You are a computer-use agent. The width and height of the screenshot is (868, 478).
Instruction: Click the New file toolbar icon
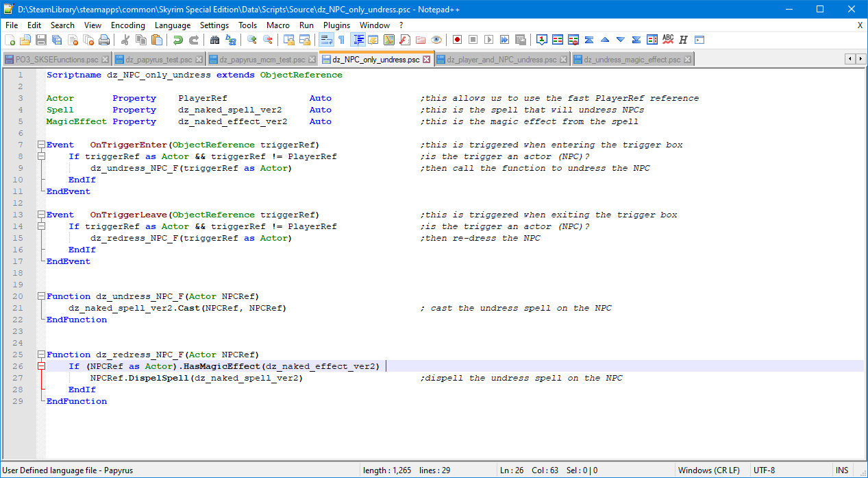10,40
